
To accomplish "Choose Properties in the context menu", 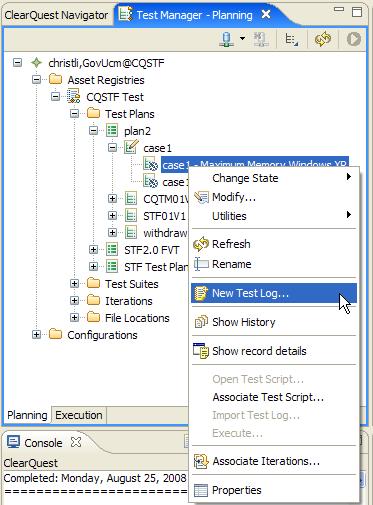I will point(274,490).
